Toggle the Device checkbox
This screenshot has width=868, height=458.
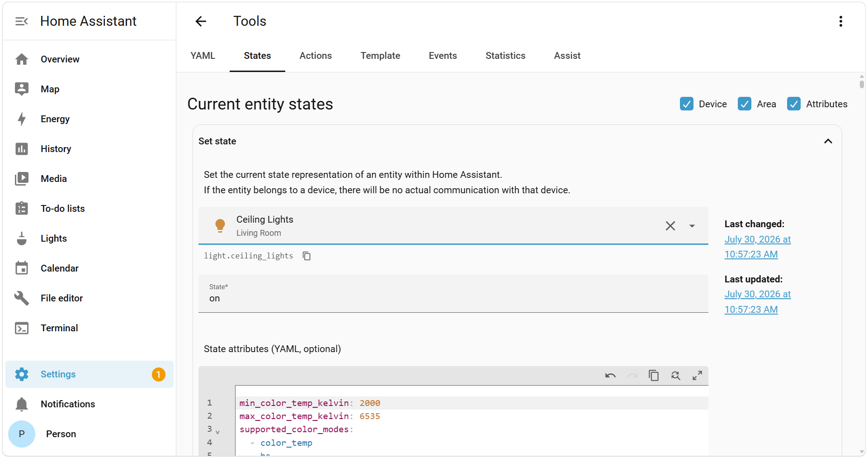click(686, 104)
